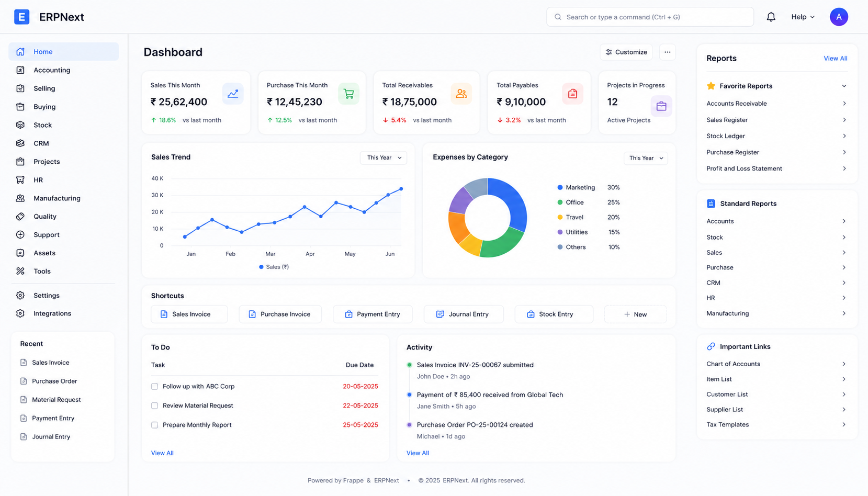Click the Accounting sidebar icon
The width and height of the screenshot is (868, 496).
pyautogui.click(x=20, y=70)
